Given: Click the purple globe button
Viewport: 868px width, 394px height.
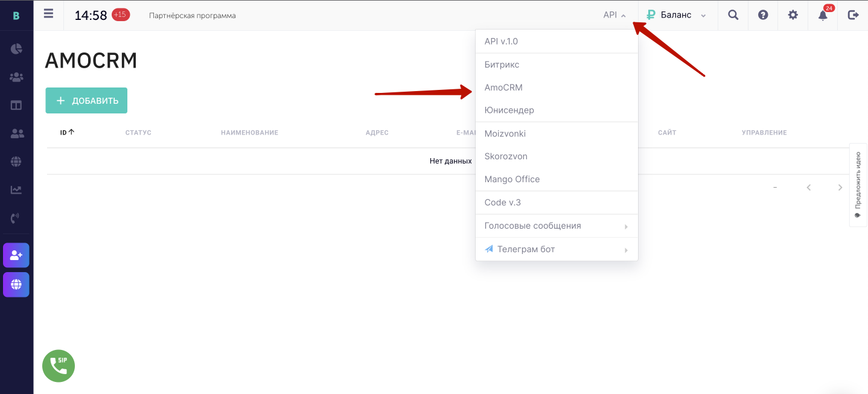Looking at the screenshot, I should 16,284.
